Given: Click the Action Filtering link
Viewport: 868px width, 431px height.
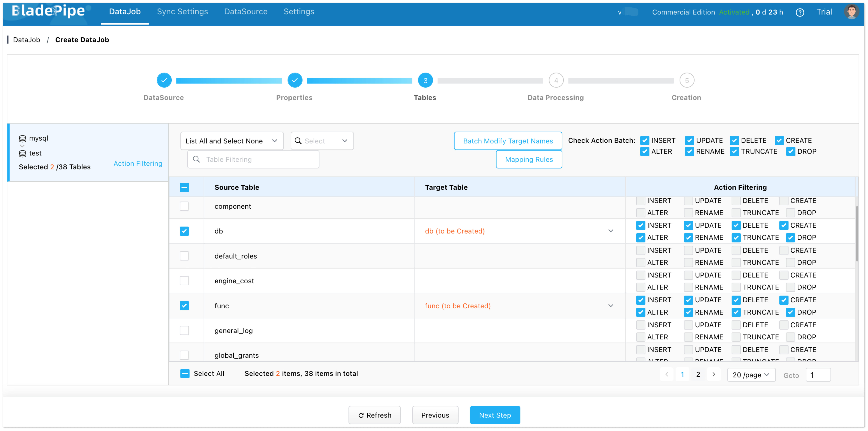Looking at the screenshot, I should pos(138,164).
